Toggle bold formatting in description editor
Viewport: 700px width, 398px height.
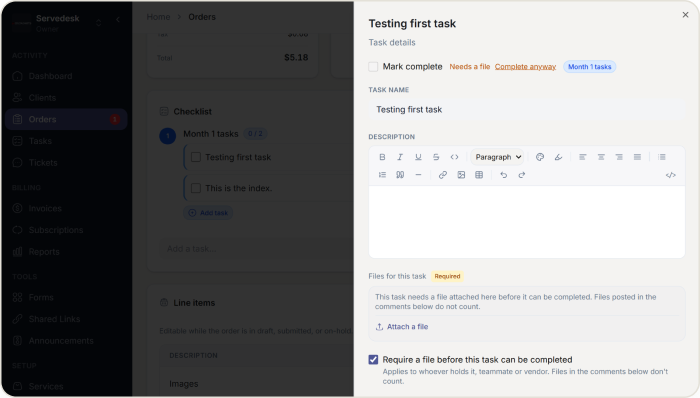tap(382, 157)
